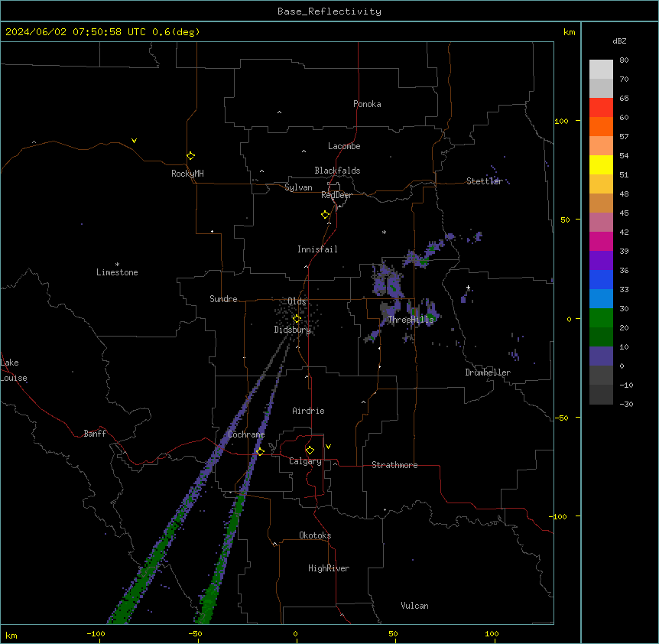Click the white plus marker north of Drumheller
The width and height of the screenshot is (659, 644).
click(468, 288)
